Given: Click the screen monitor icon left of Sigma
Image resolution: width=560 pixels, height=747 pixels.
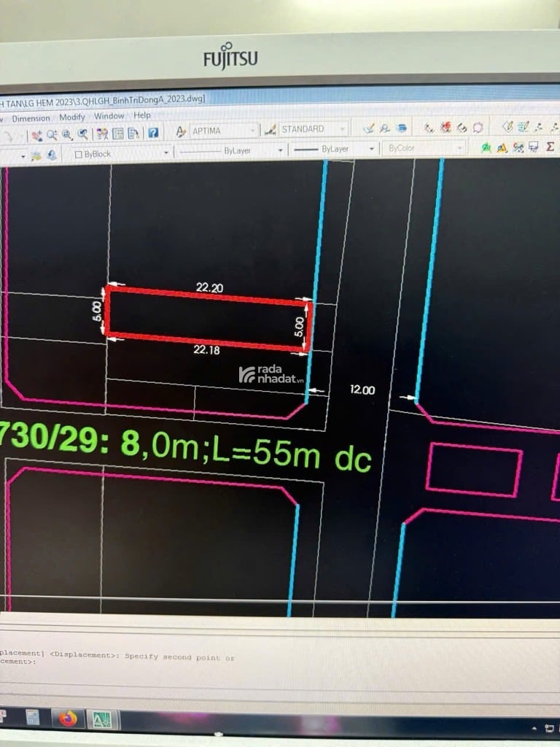Looking at the screenshot, I should pos(534,147).
